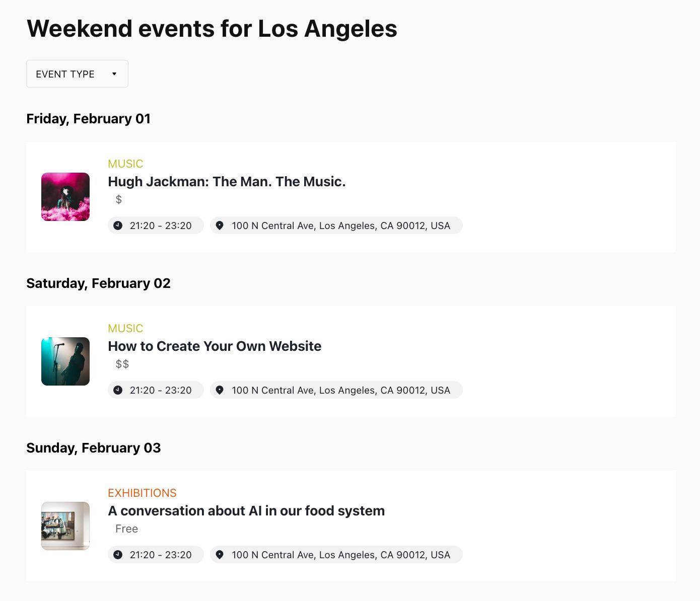This screenshot has height=601, width=700.
Task: Click the location pin icon on the Hugh Jackman event
Action: coord(220,225)
